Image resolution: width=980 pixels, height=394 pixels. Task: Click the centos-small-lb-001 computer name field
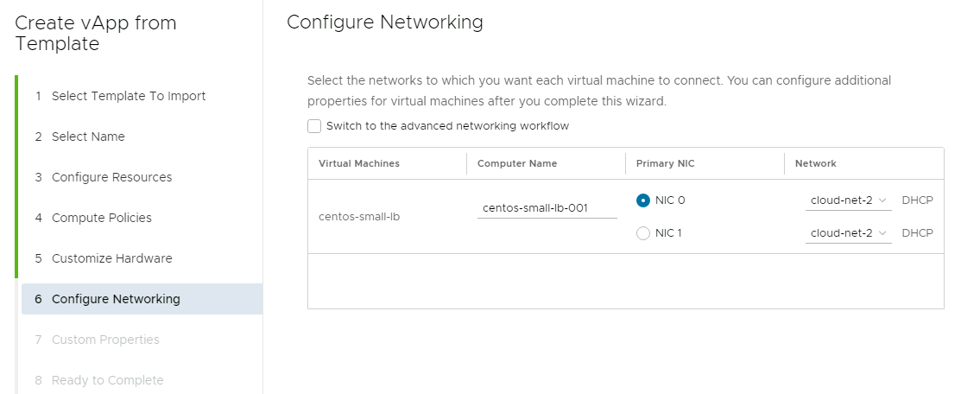tap(547, 208)
